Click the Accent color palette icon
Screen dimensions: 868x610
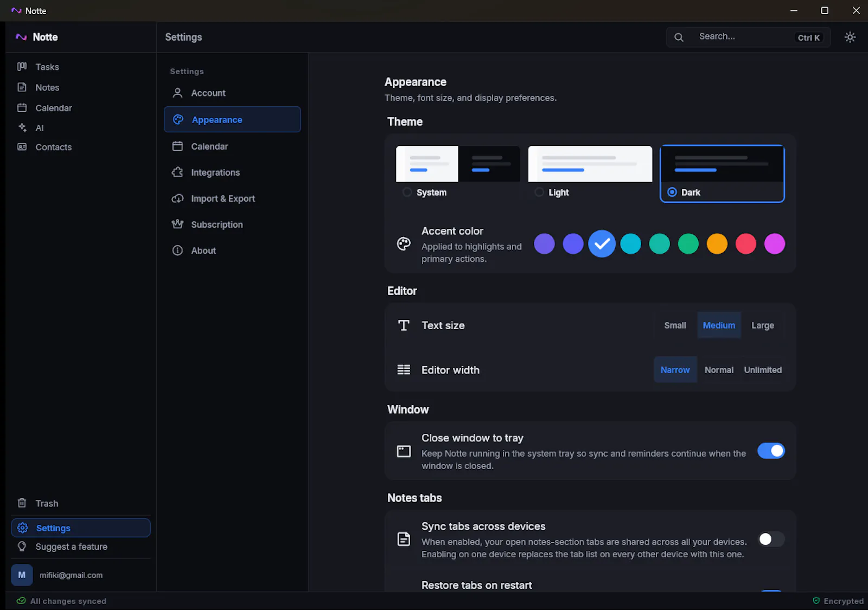(404, 244)
